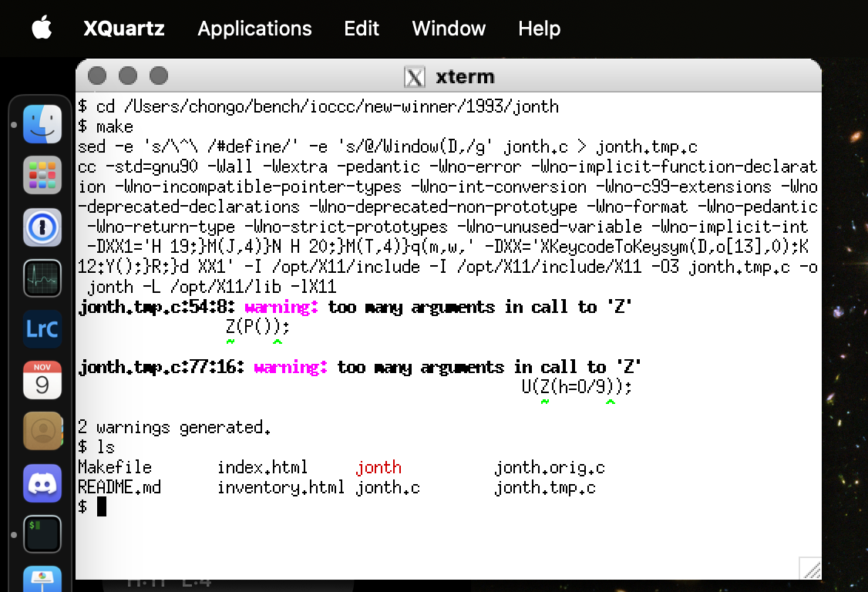The width and height of the screenshot is (868, 592).
Task: Open the Window menu
Action: (449, 29)
